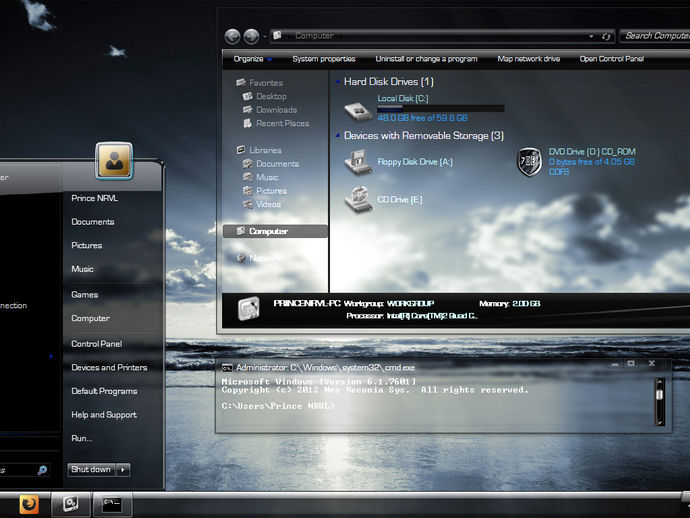Image resolution: width=690 pixels, height=518 pixels.
Task: Open Computer from Start menu
Action: 90,318
